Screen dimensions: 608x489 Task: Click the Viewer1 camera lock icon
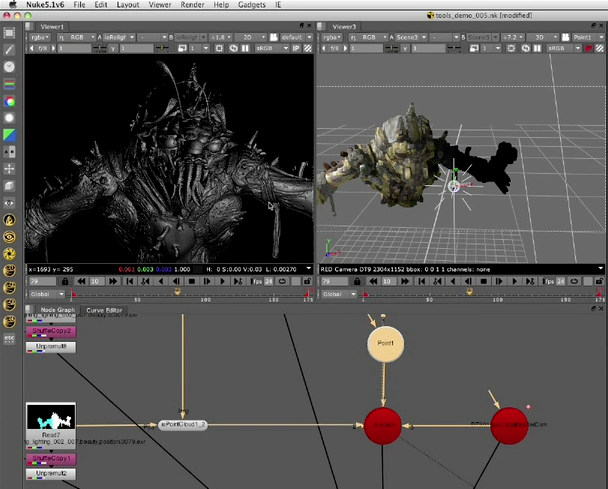pos(274,37)
